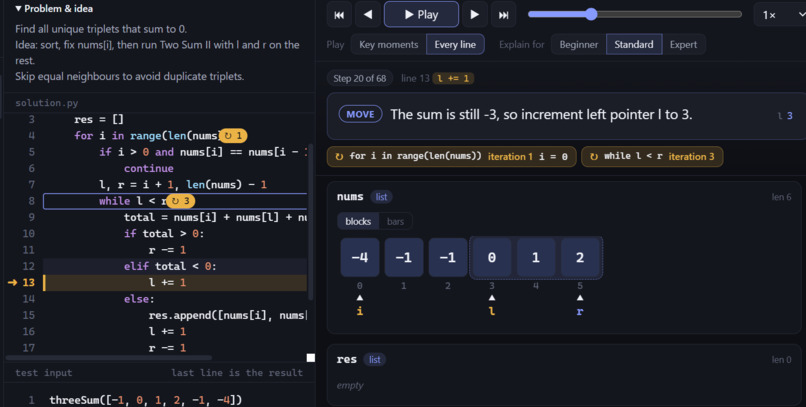Click the line 13 code chip
The image size is (806, 407).
click(453, 78)
